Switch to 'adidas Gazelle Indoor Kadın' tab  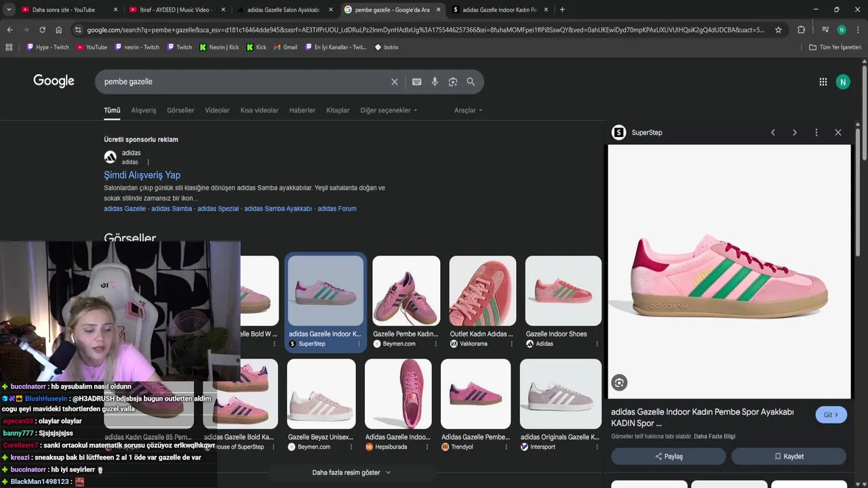(x=499, y=9)
